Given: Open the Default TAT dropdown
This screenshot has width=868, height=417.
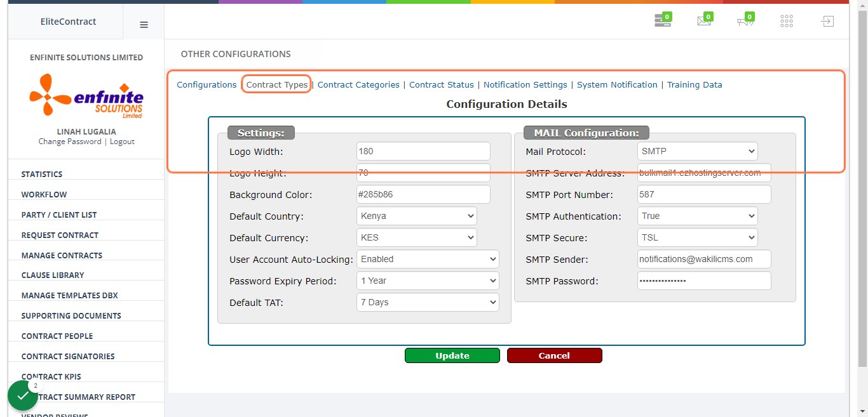Looking at the screenshot, I should click(x=428, y=302).
